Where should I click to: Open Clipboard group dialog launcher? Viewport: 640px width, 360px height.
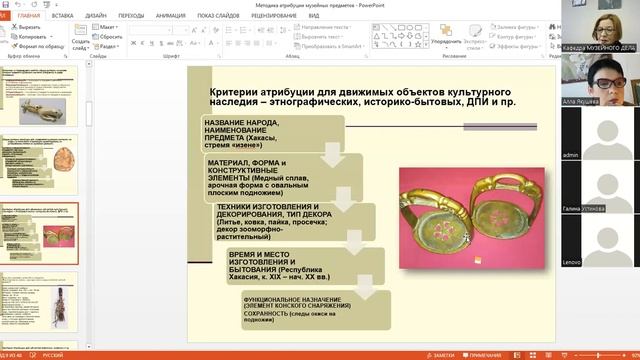coord(66,56)
